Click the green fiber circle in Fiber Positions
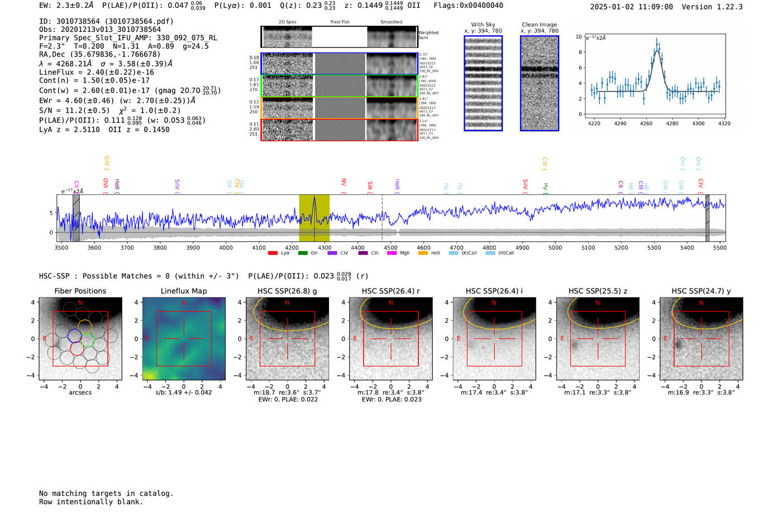Viewport: 782px width, 532px height. pyautogui.click(x=88, y=340)
